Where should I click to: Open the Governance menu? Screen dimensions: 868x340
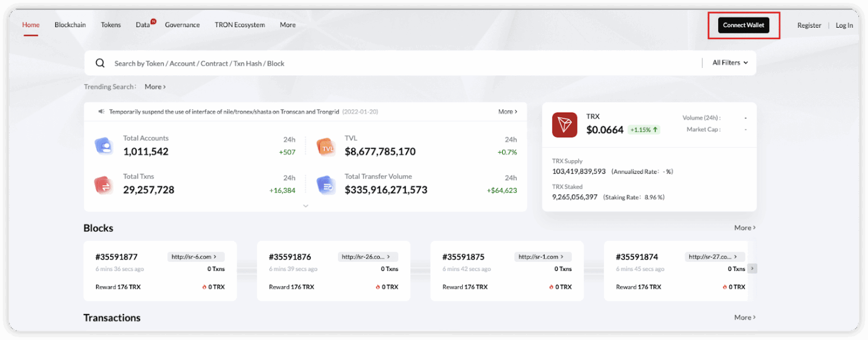point(182,24)
